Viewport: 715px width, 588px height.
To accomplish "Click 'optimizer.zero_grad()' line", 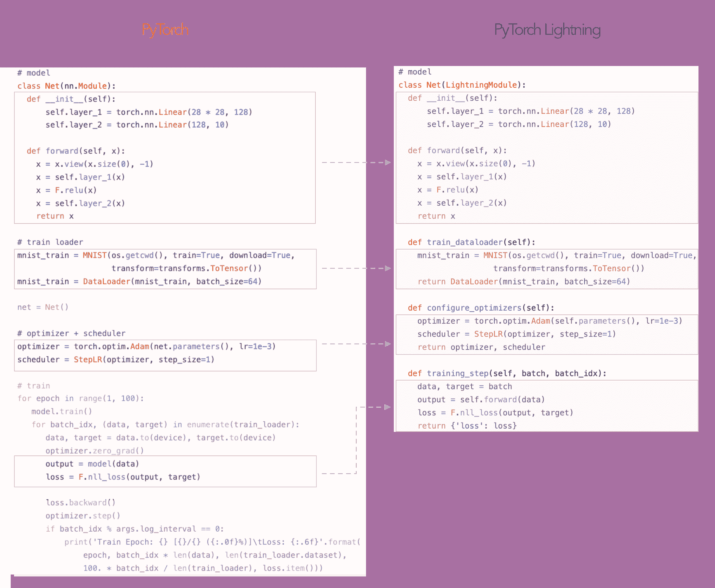I will [95, 451].
